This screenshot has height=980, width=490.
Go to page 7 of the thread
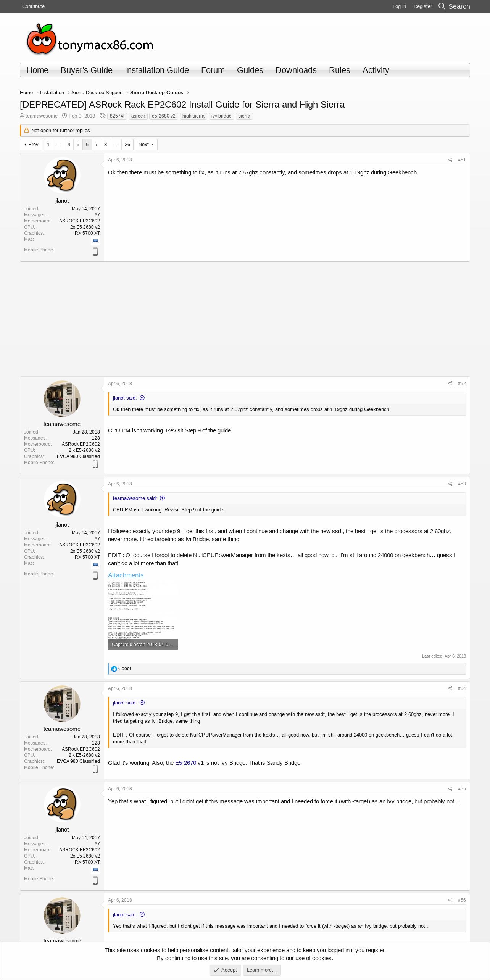pos(96,145)
